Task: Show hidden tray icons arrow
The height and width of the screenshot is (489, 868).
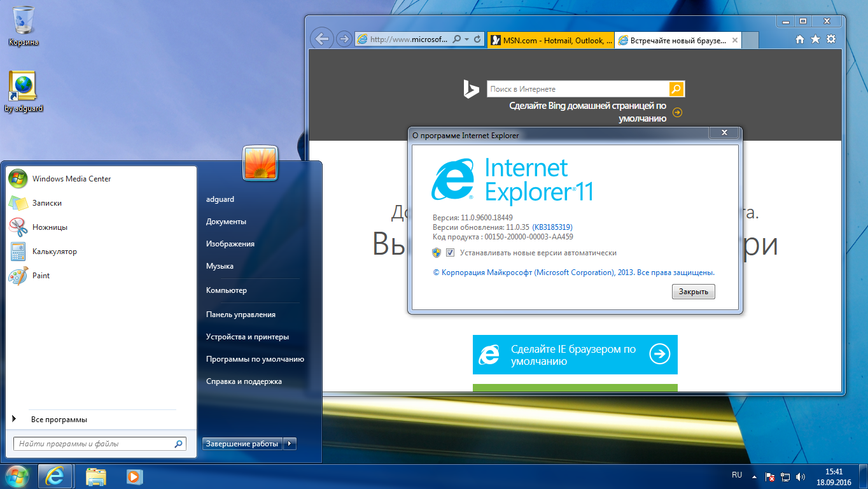Action: 755,476
